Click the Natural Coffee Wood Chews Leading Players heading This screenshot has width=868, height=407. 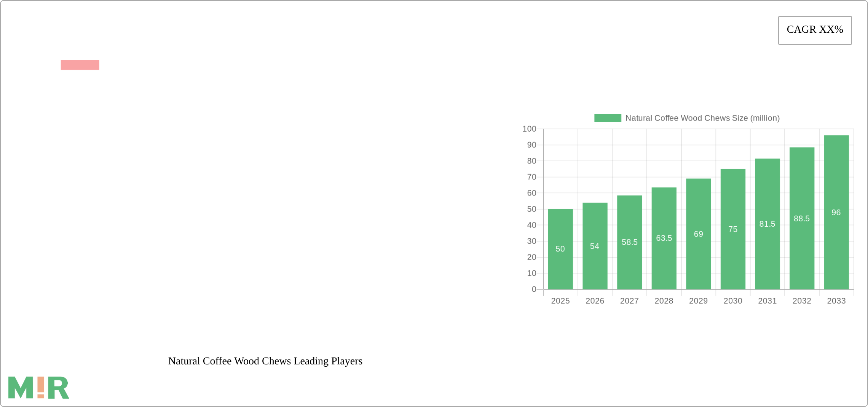coord(265,361)
